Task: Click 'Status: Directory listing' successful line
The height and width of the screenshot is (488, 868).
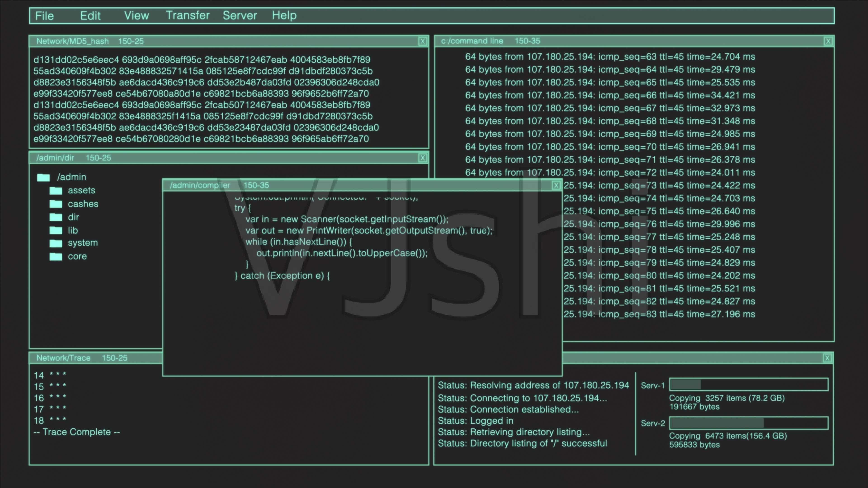Action: click(522, 443)
